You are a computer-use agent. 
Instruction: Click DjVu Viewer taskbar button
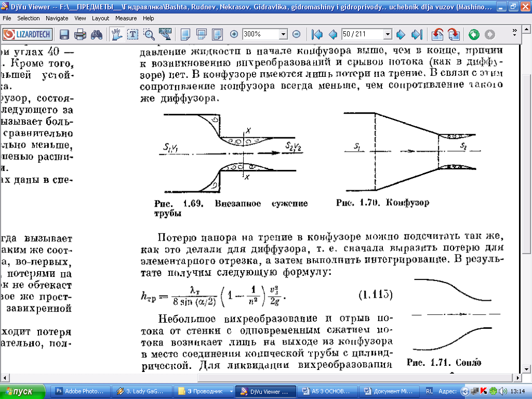[x=265, y=391]
